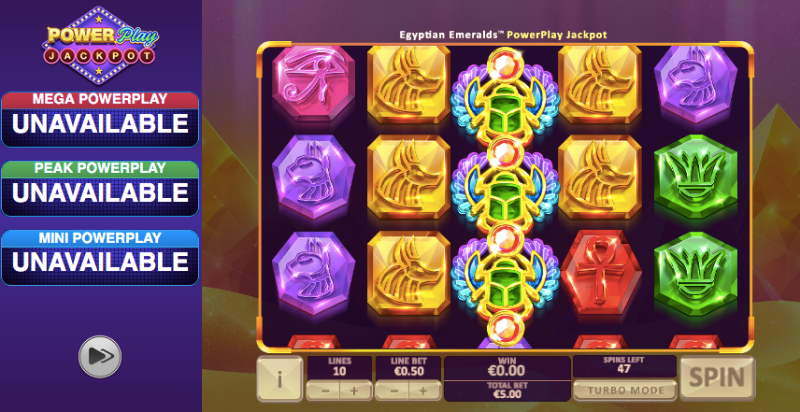Click the Spins Left counter
The height and width of the screenshot is (412, 800).
coord(624,366)
